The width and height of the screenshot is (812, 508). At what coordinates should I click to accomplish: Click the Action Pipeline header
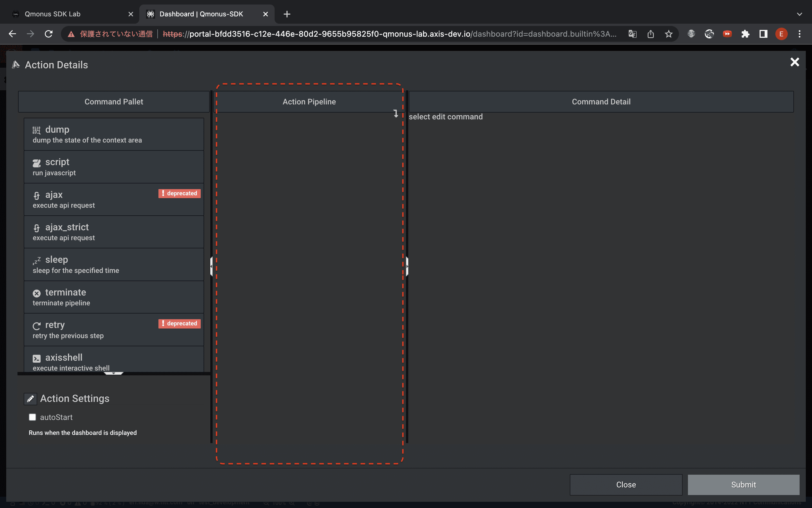[309, 102]
